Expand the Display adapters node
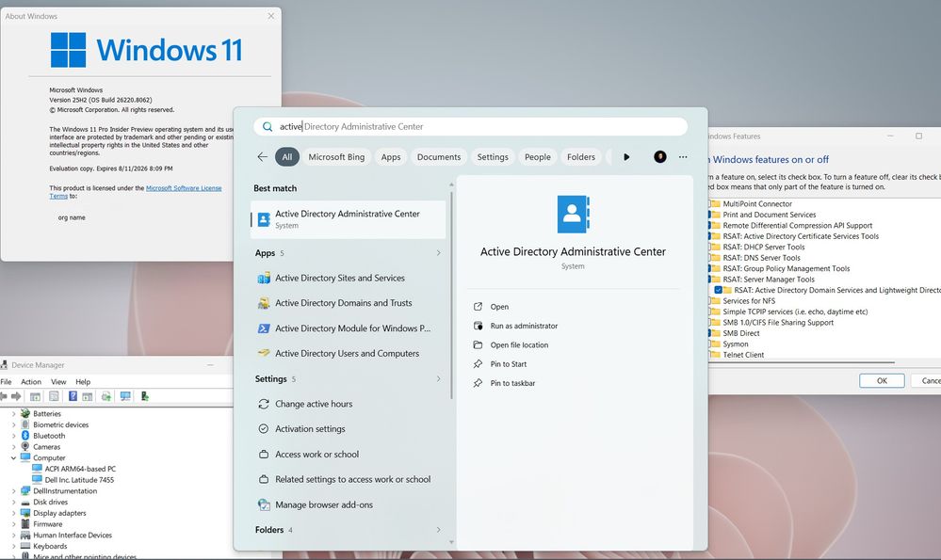 pyautogui.click(x=14, y=513)
